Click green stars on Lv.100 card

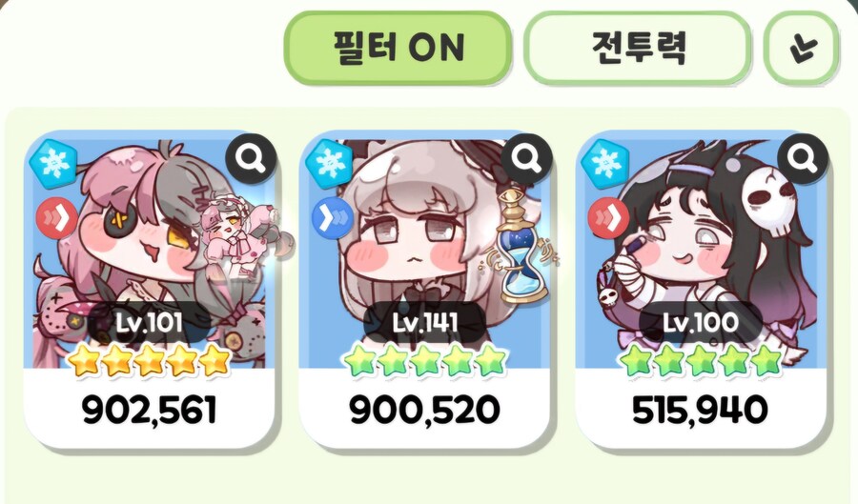point(701,361)
